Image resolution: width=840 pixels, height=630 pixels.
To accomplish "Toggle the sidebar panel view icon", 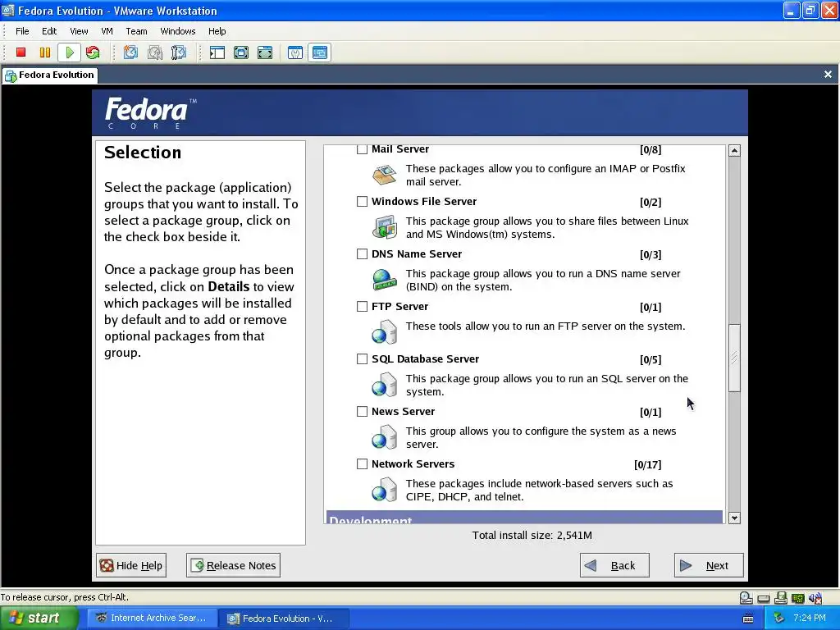I will tap(217, 52).
